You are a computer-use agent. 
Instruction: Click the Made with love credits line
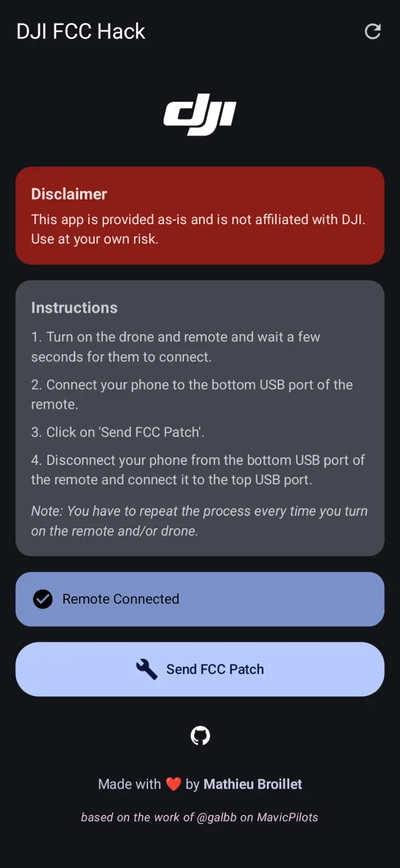tap(200, 783)
